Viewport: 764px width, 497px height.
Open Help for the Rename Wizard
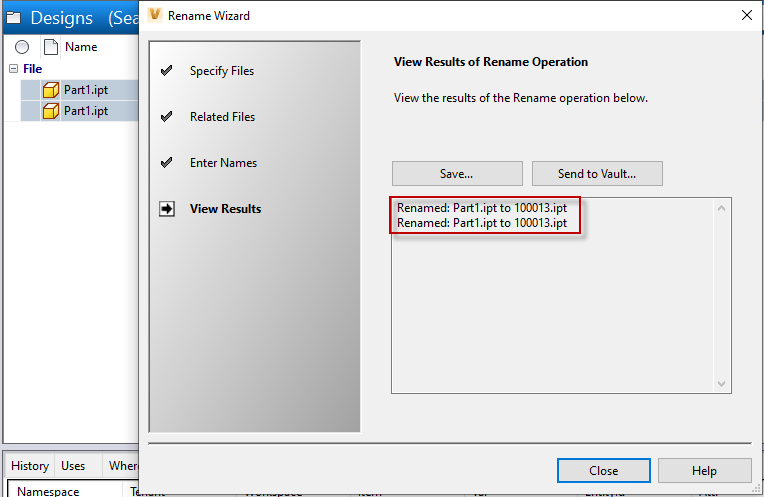tap(703, 471)
